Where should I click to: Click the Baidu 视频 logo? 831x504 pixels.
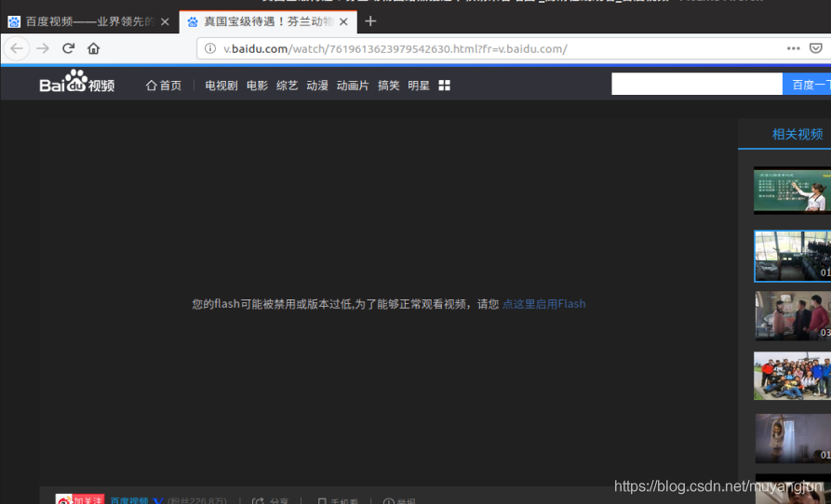click(77, 83)
